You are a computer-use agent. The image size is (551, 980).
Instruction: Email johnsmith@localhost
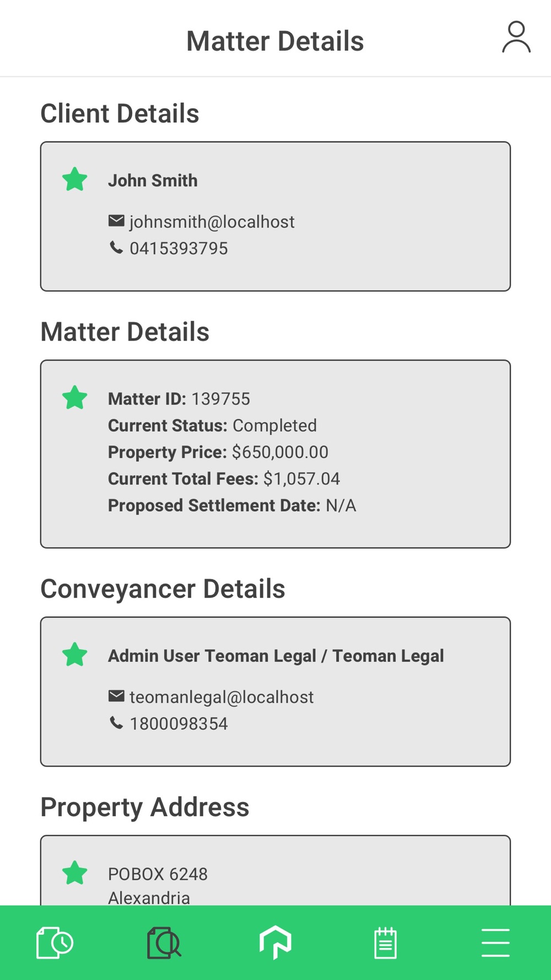212,222
